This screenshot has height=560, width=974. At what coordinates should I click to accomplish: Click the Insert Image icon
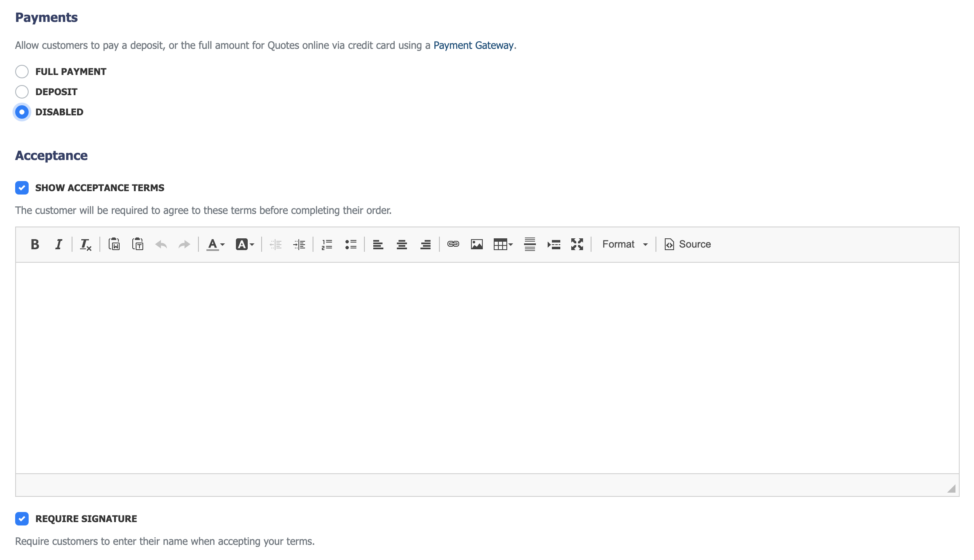(x=477, y=244)
